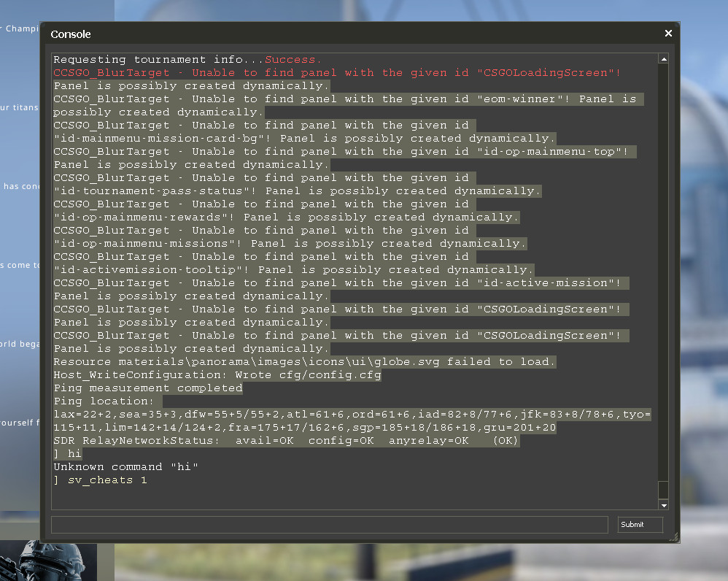728x581 pixels.
Task: Click the line containing "id-active-mission"
Action: click(x=341, y=283)
